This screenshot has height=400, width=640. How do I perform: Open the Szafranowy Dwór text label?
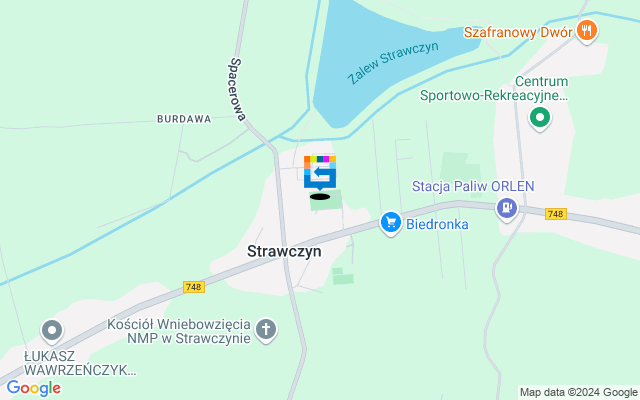click(x=518, y=32)
